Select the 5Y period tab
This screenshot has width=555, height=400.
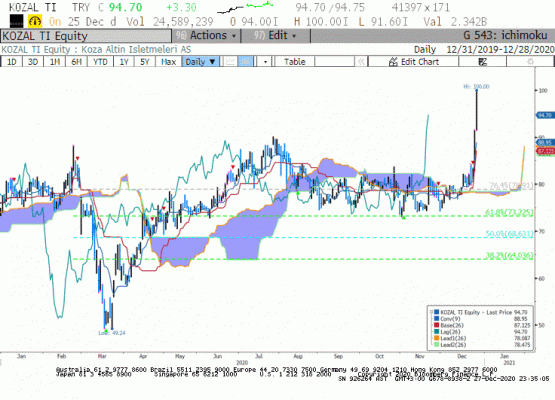coord(145,62)
